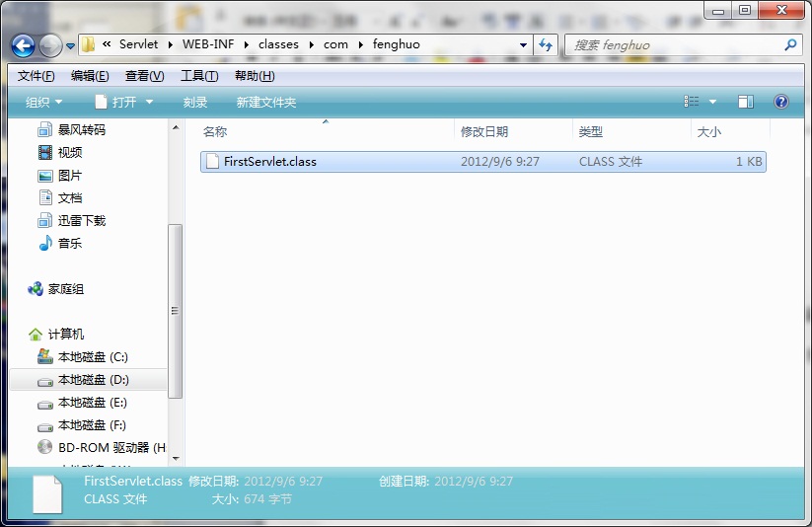
Task: Click the greyed forward navigation arrow
Action: click(50, 45)
